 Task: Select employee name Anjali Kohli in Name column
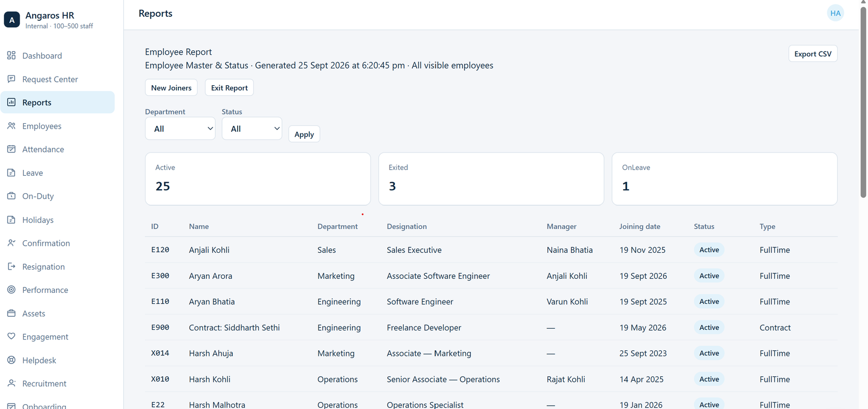click(x=209, y=250)
